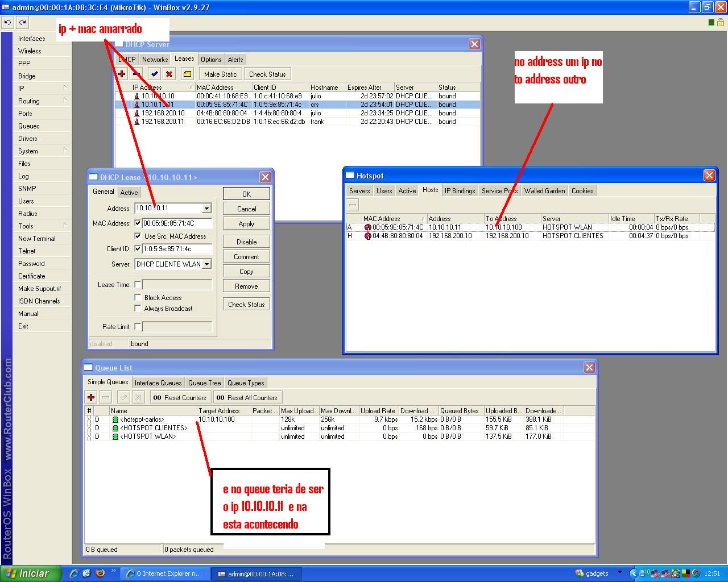The height and width of the screenshot is (582, 728).
Task: Enable the Rate Limit checkbox
Action: pyautogui.click(x=138, y=326)
